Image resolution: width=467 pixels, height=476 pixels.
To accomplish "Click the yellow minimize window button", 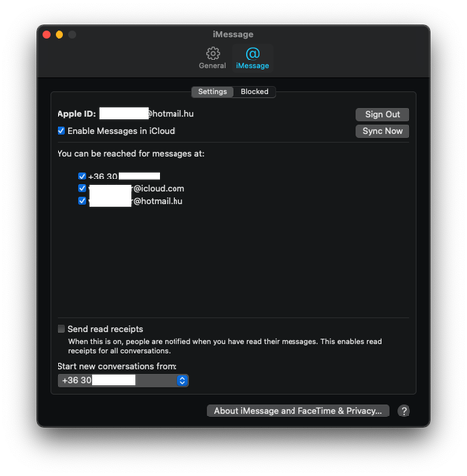I will tap(59, 34).
